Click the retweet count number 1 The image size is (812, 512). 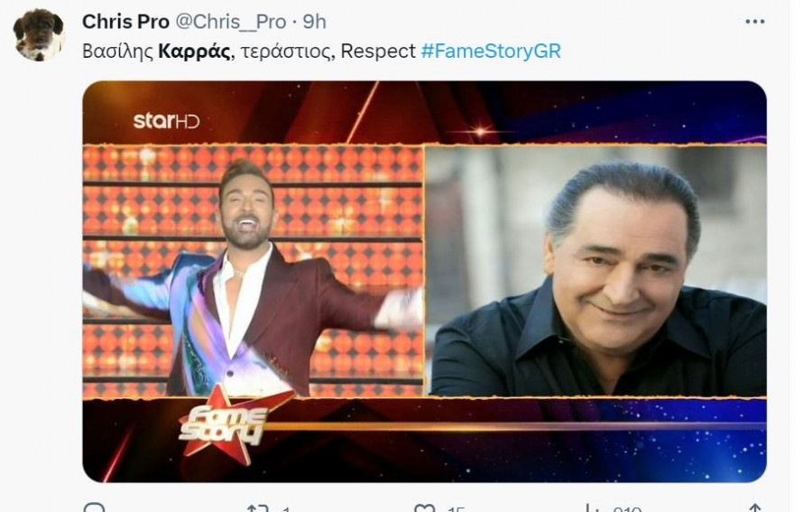tap(286, 509)
